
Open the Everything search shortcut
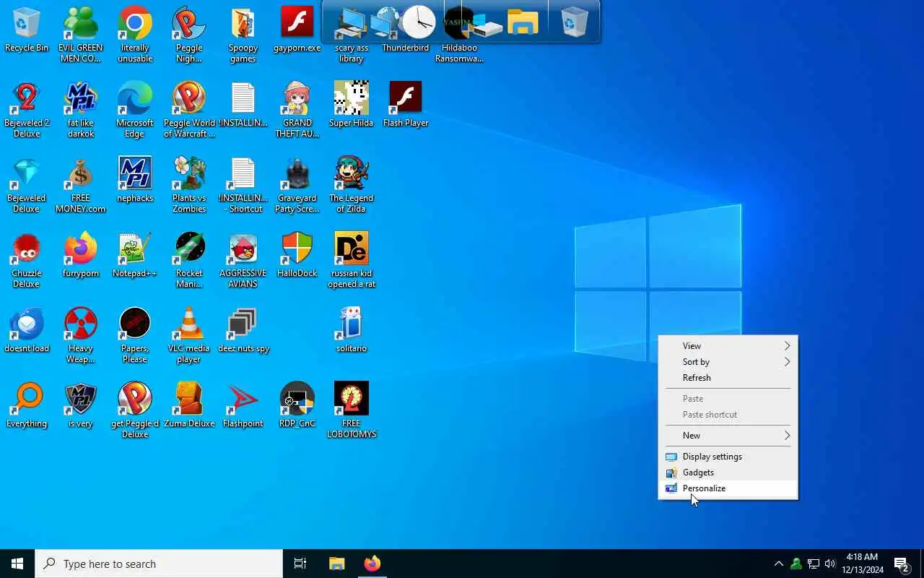point(27,405)
